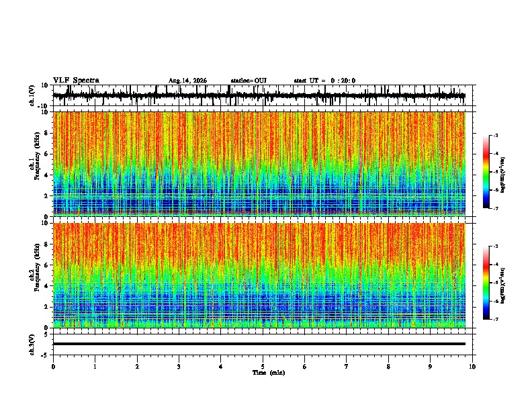
Task: Select the date text "Aug.14, 2026"
Action: coord(187,81)
